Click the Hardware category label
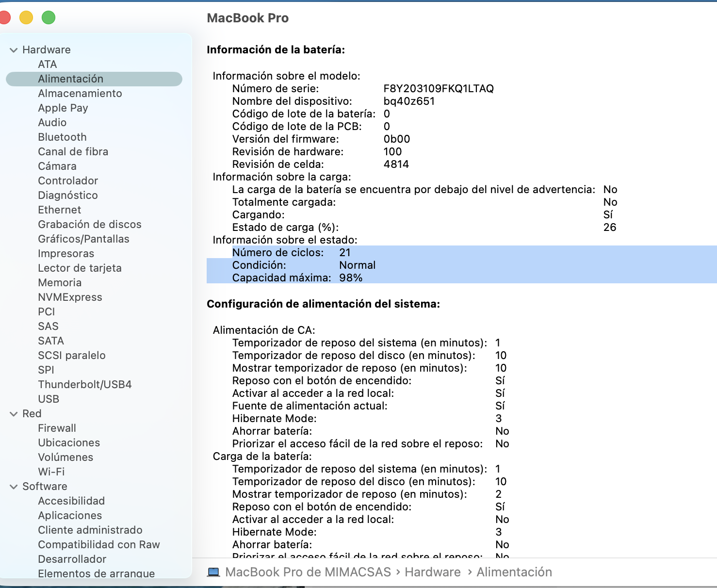This screenshot has height=588, width=717. click(x=47, y=50)
